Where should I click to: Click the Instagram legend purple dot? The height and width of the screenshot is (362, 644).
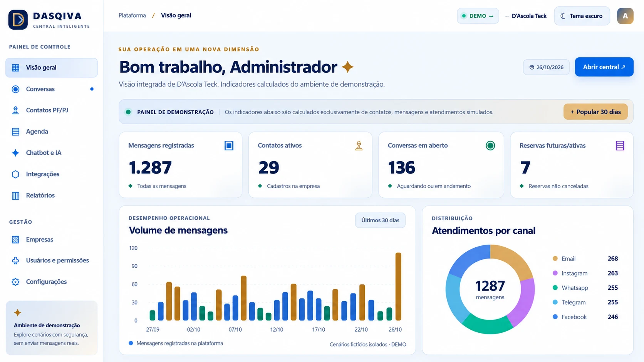tap(555, 273)
